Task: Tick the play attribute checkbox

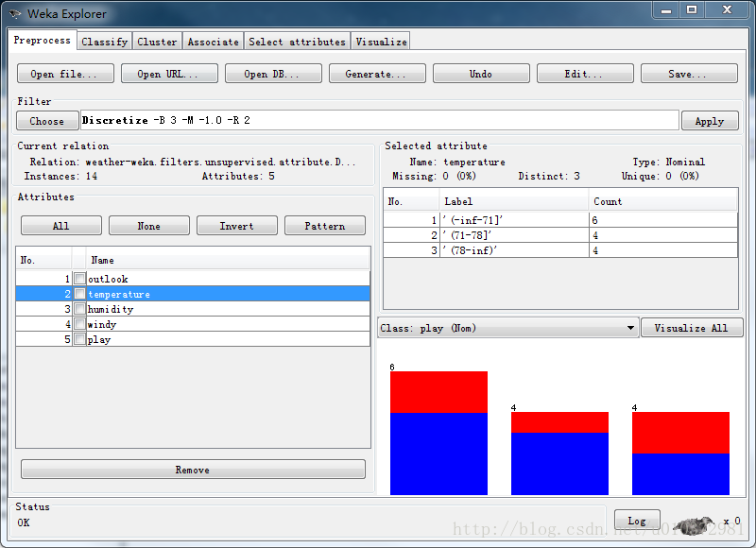Action: click(80, 339)
